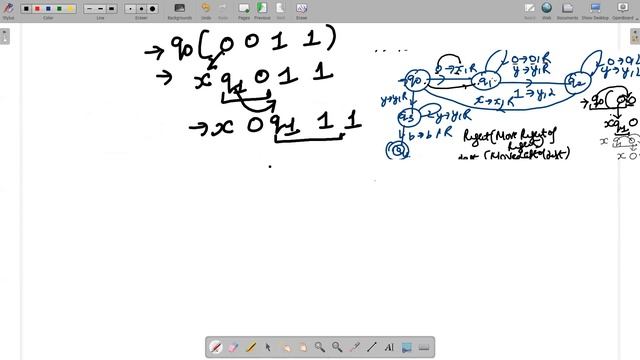Screen dimensions: 640x360
Task: Open the Backgrounds chooser
Action: click(180, 10)
